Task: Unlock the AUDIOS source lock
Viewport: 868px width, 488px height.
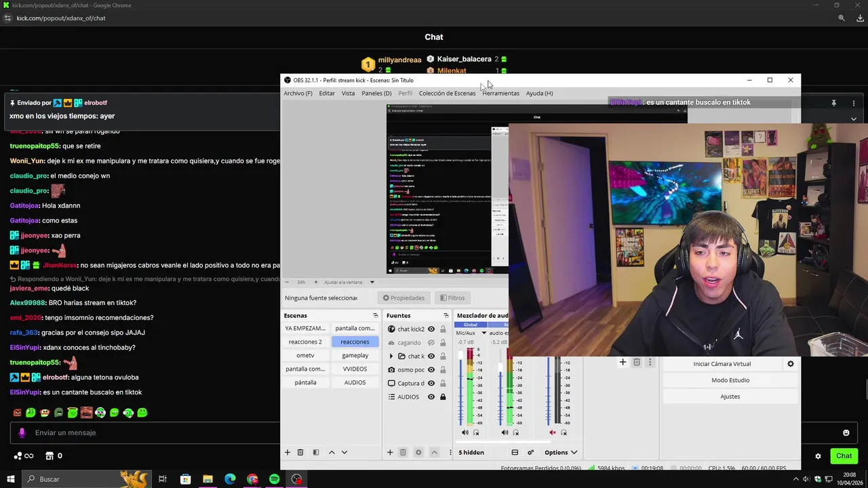Action: [x=443, y=396]
